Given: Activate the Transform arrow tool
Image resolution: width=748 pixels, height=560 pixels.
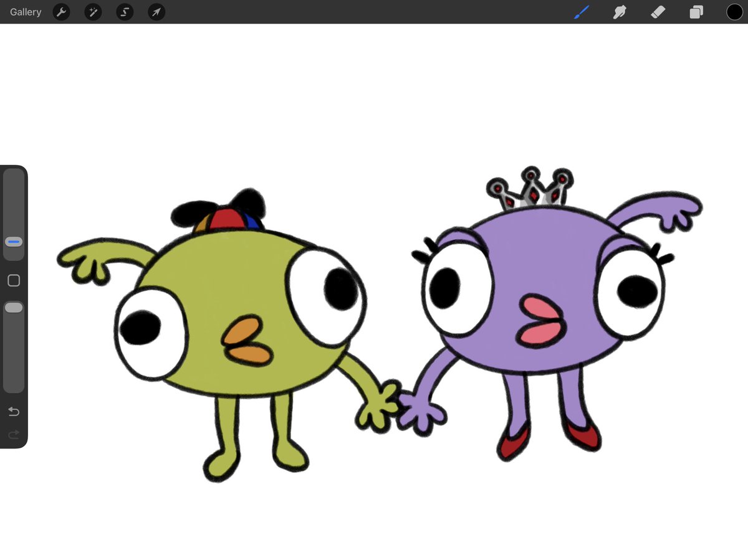Looking at the screenshot, I should point(156,12).
